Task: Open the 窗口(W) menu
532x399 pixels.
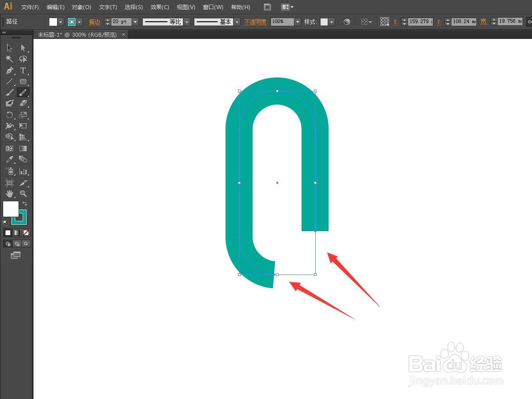Action: pos(213,7)
